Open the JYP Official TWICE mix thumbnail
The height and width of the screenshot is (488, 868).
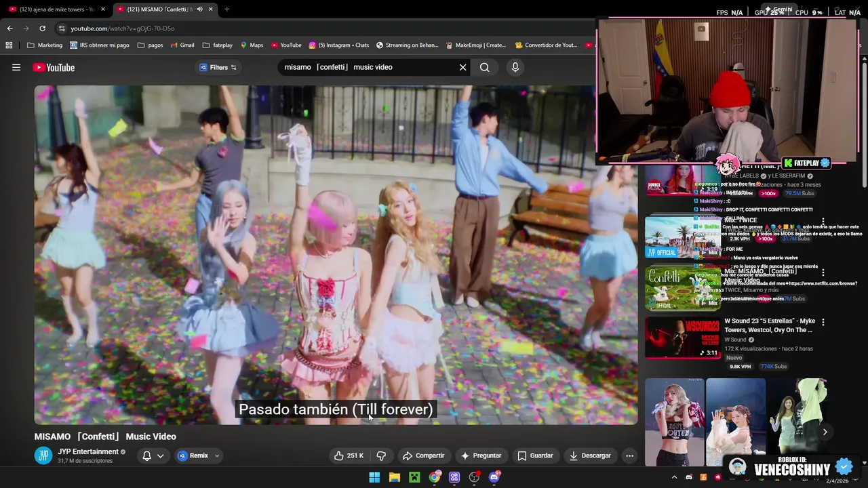click(x=682, y=237)
